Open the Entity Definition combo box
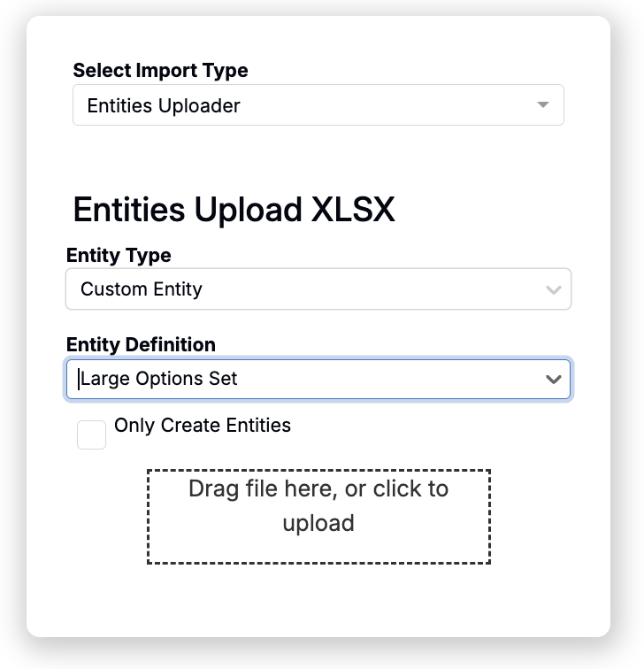The width and height of the screenshot is (644, 669). coord(318,379)
